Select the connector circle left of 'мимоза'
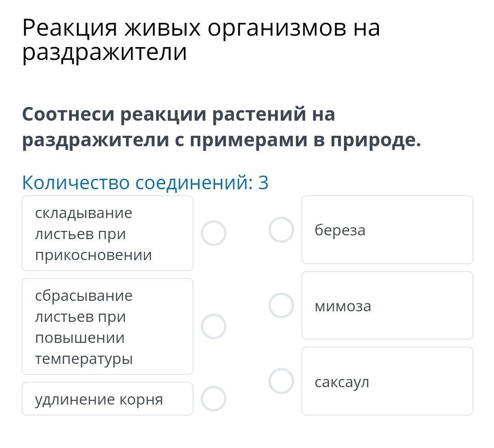 [x=281, y=305]
